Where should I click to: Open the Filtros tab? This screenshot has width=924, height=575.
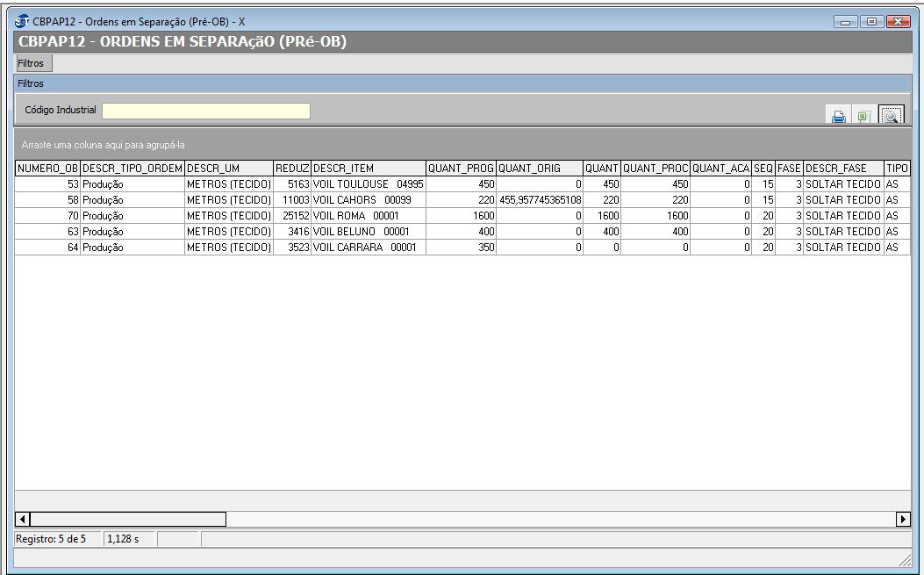point(31,63)
